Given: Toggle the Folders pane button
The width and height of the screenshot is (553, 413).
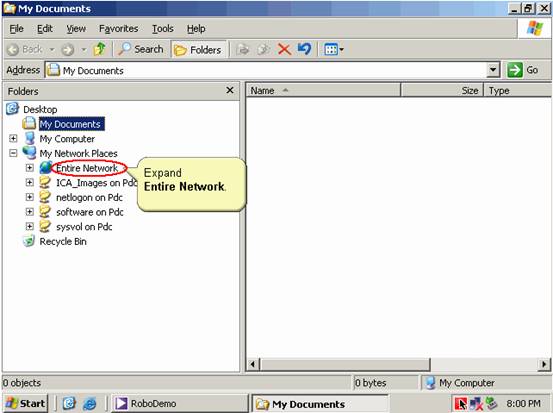Looking at the screenshot, I should coord(199,50).
